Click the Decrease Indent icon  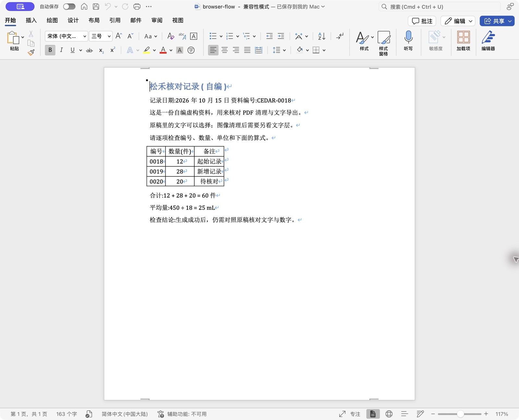tap(269, 36)
